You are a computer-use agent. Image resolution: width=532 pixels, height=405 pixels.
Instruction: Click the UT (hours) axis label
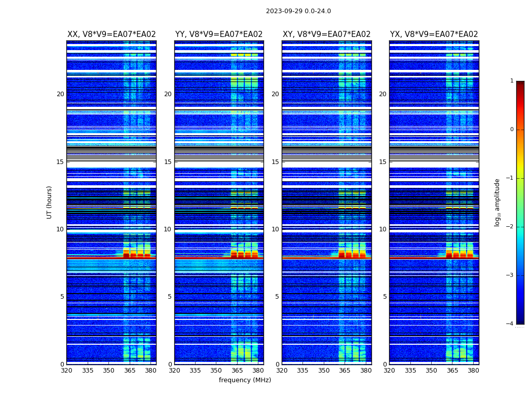[x=49, y=202]
